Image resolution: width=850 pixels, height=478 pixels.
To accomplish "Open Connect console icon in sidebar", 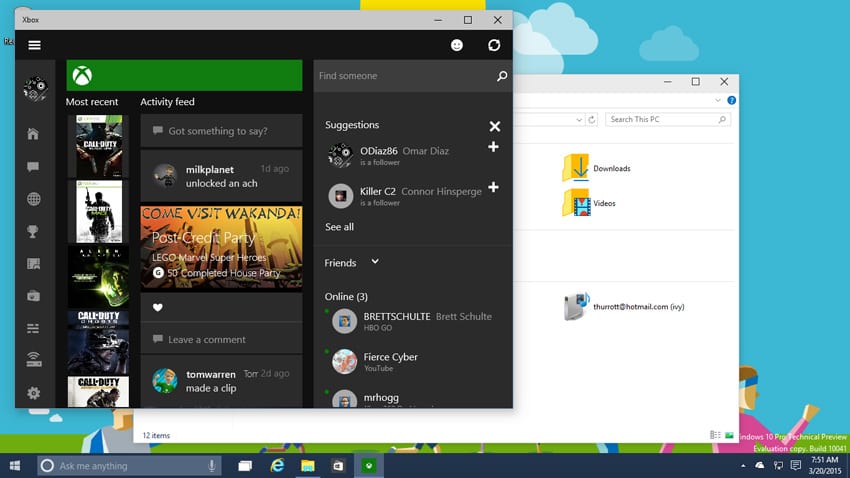I will (34, 360).
